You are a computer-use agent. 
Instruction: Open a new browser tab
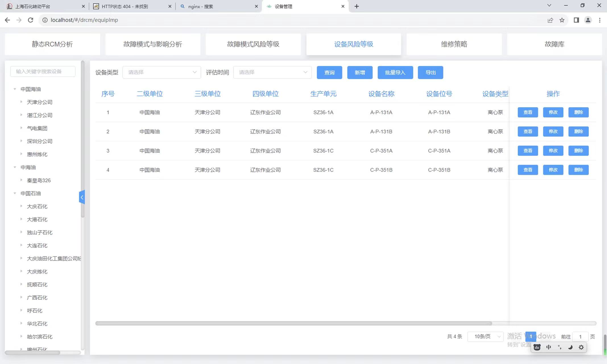[357, 6]
